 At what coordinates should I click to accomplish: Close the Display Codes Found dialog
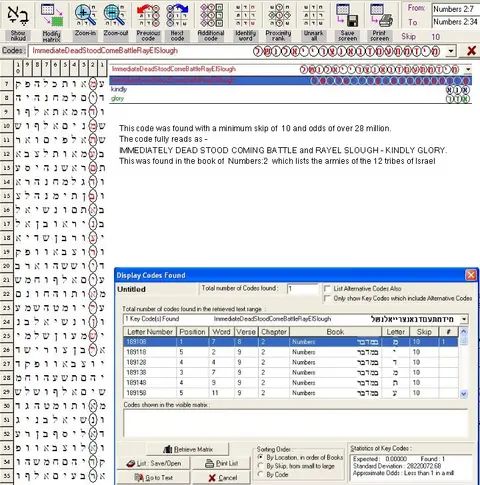tap(471, 275)
